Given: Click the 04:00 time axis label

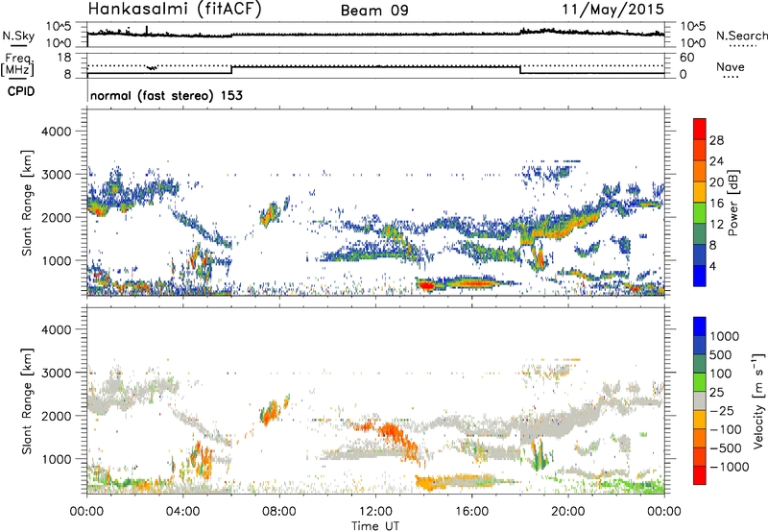Looking at the screenshot, I should coord(183,512).
